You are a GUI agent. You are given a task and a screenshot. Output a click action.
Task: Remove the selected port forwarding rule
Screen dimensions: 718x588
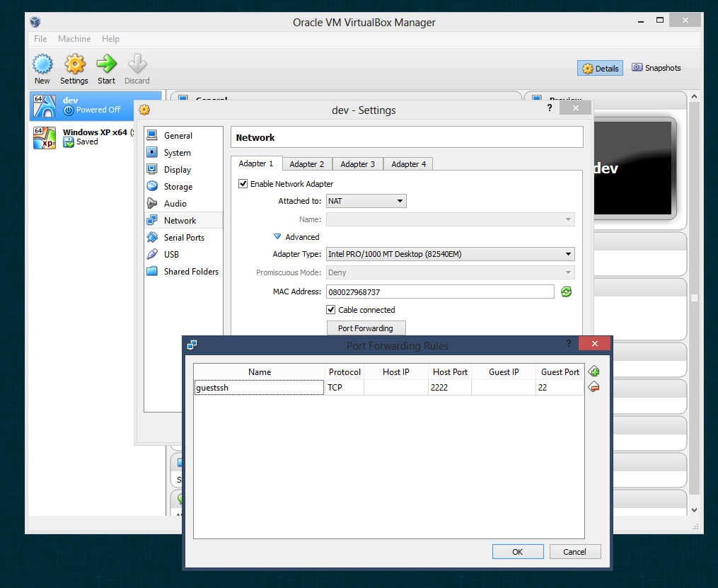click(594, 387)
